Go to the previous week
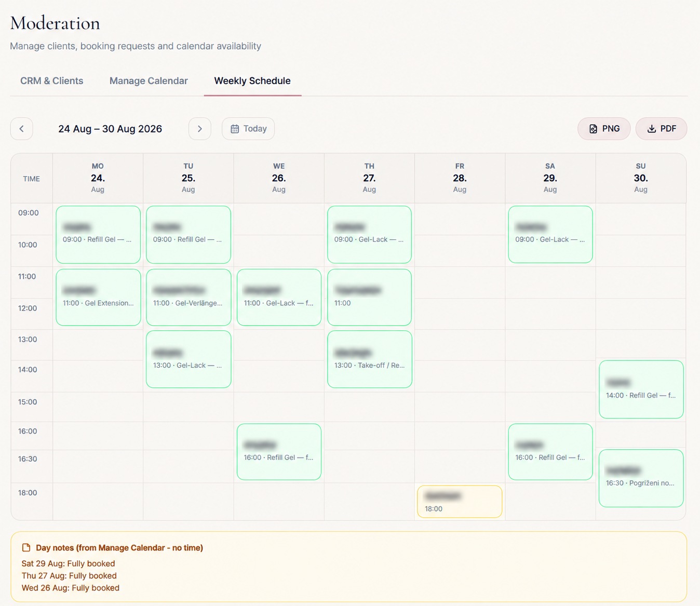700x606 pixels. 22,129
